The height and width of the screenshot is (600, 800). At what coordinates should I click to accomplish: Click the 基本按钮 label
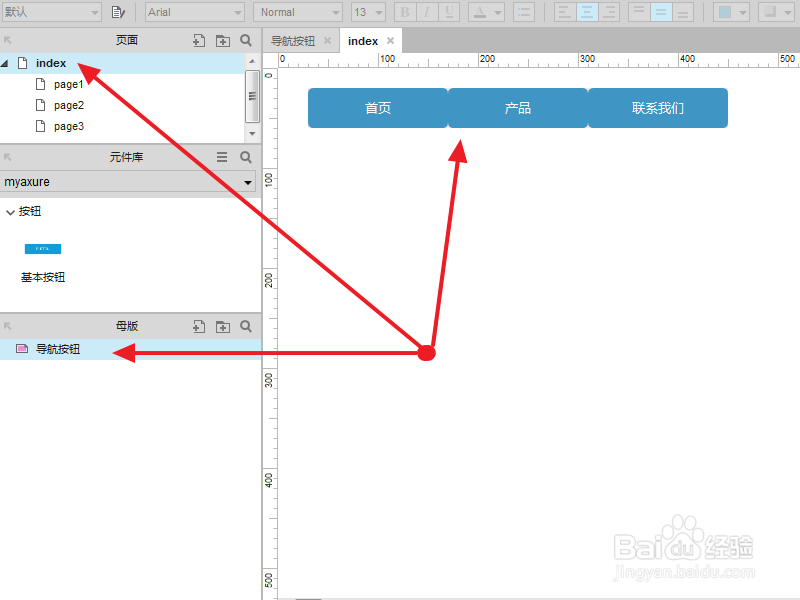coord(43,277)
